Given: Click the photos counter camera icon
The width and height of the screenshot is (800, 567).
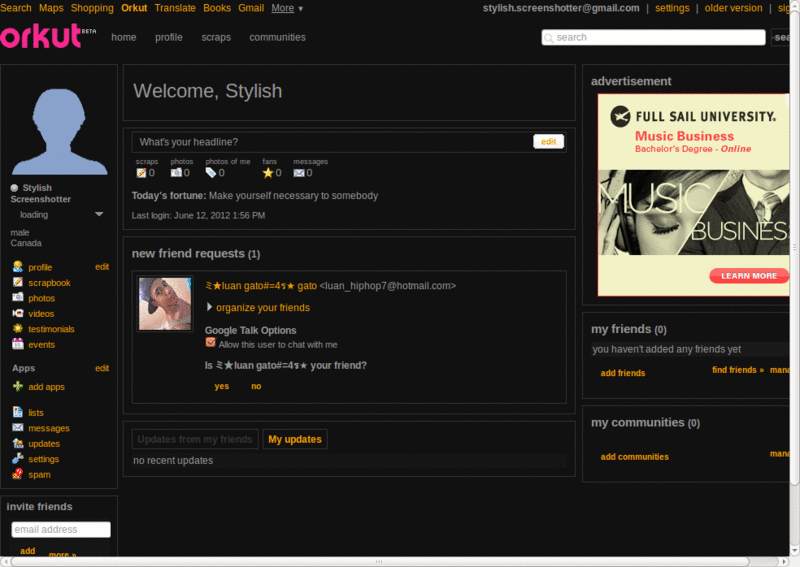Looking at the screenshot, I should point(176,172).
